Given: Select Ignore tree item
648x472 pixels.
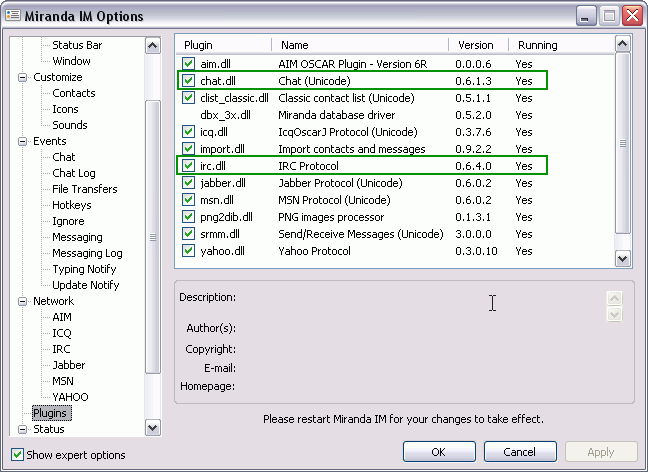Looking at the screenshot, I should click(68, 222).
